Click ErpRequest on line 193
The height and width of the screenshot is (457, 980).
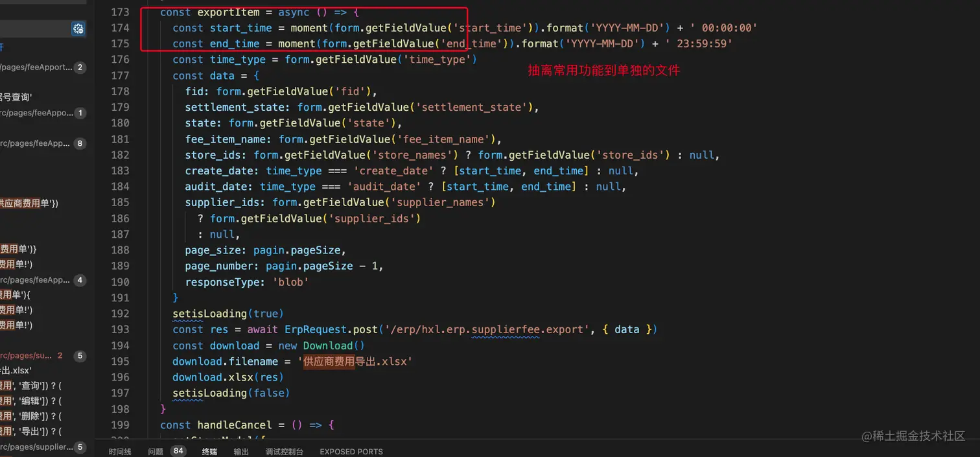pos(316,330)
